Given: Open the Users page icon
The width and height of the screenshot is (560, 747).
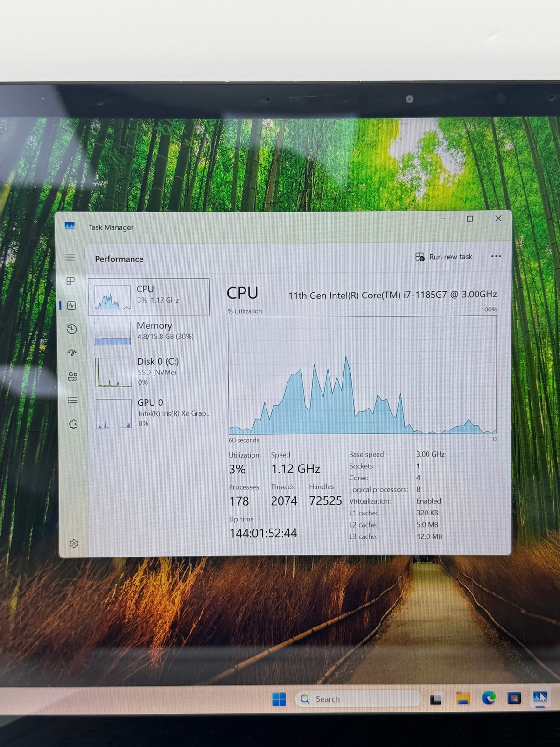Looking at the screenshot, I should pos(72,377).
